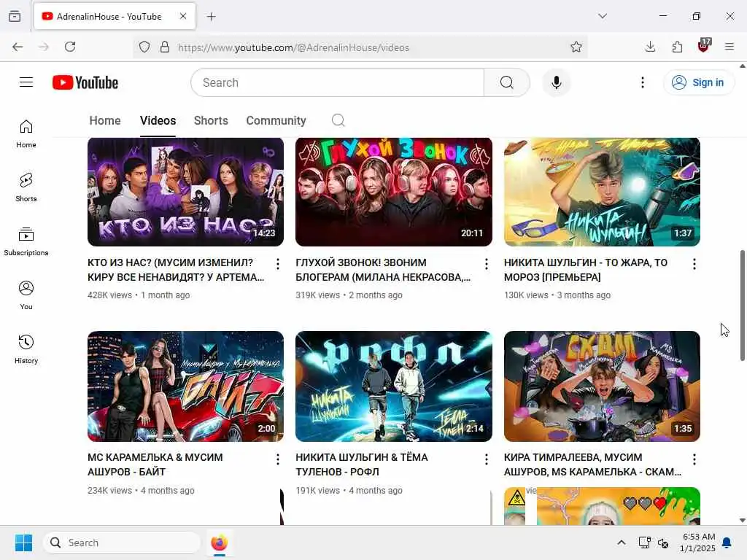Open Subscriptions in the left sidebar
The width and height of the screenshot is (747, 560).
(26, 242)
